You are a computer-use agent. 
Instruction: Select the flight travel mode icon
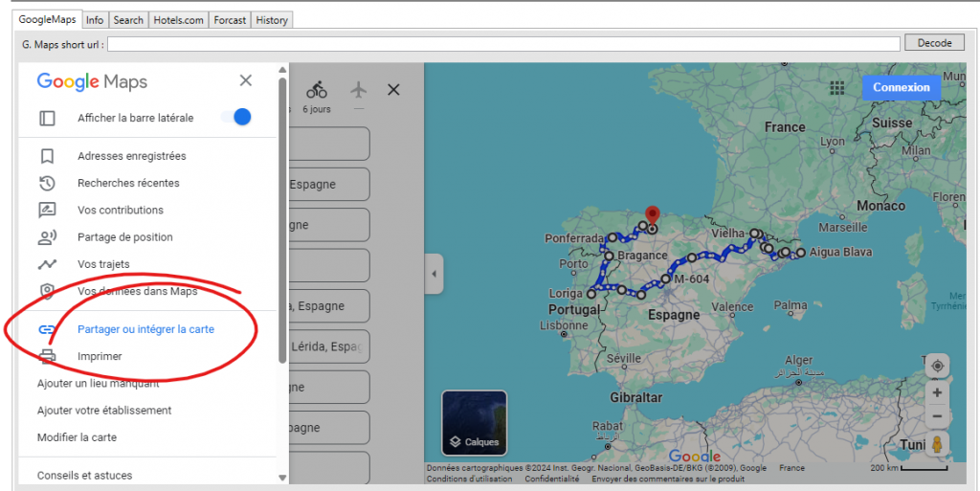[358, 90]
